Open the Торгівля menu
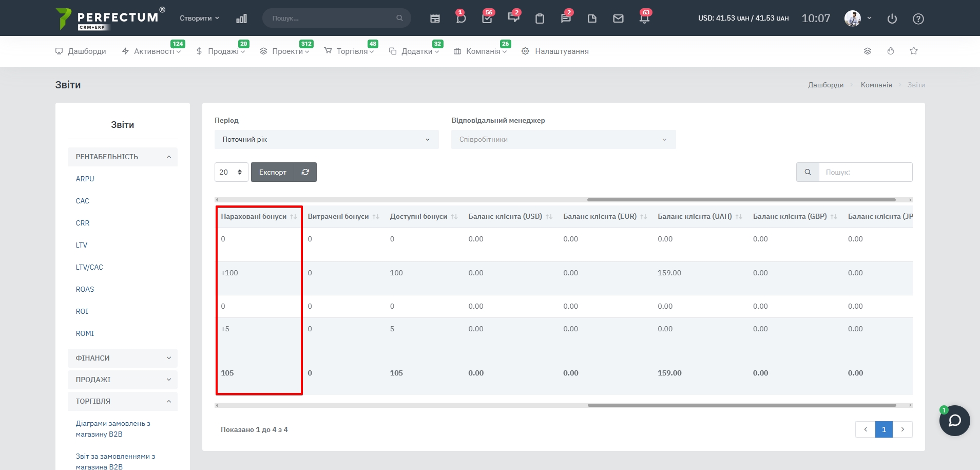Viewport: 980px width, 470px height. coord(349,51)
